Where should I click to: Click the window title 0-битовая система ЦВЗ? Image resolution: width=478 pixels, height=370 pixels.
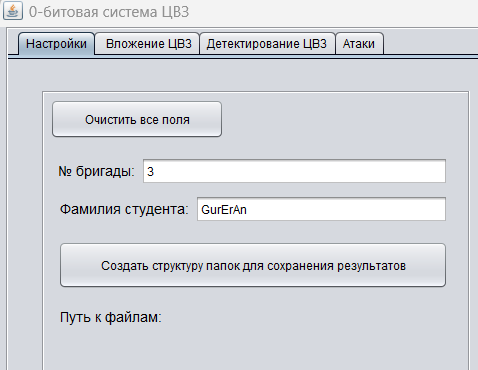click(x=109, y=12)
